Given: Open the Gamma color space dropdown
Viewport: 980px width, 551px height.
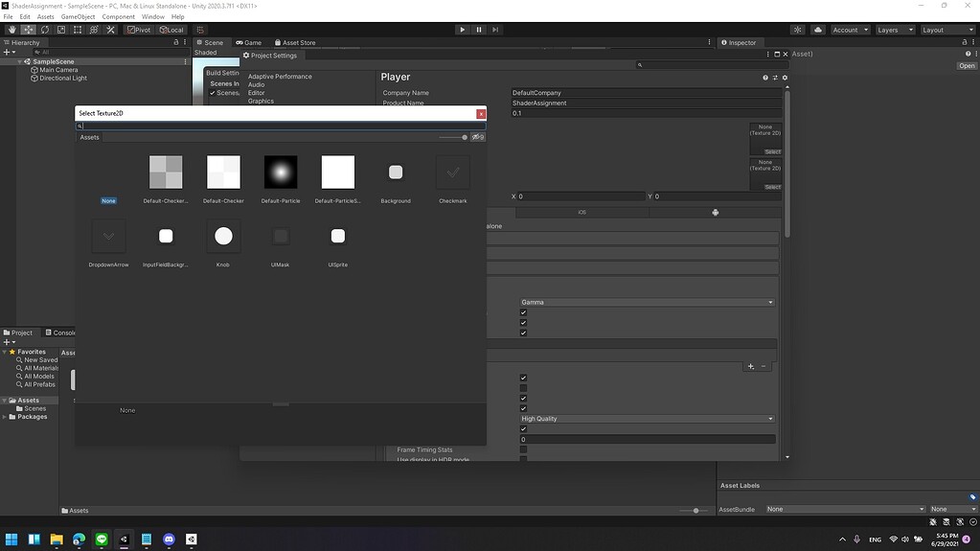Looking at the screenshot, I should 647,302.
